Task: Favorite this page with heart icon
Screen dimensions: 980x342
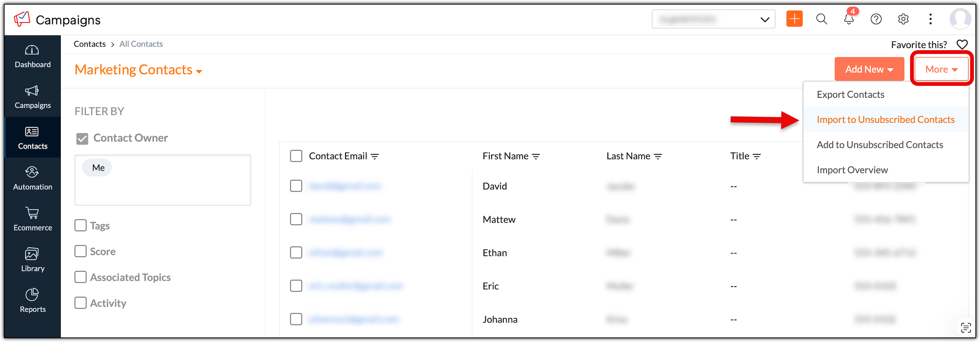Action: [x=962, y=45]
